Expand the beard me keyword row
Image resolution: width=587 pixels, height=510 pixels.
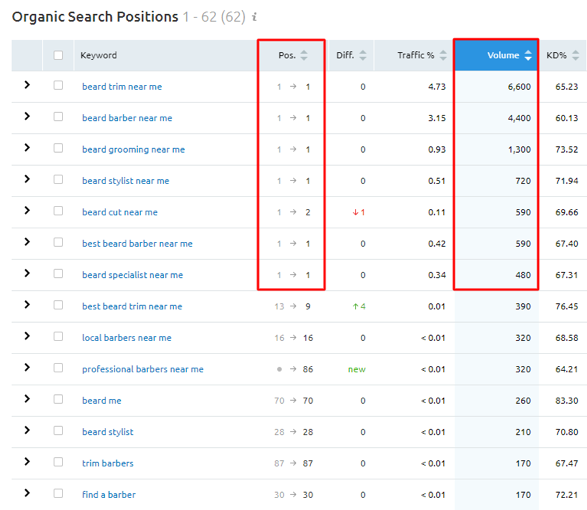coord(27,399)
